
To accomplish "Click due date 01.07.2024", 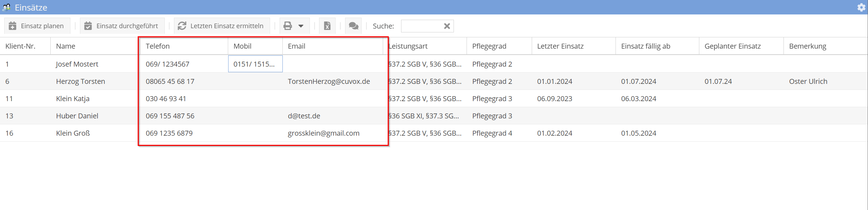I will click(x=639, y=81).
